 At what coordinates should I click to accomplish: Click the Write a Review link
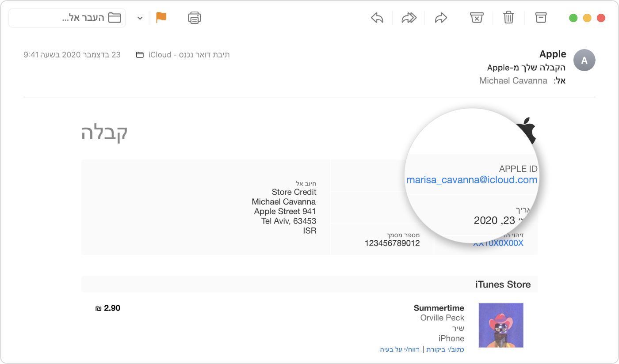click(445, 349)
